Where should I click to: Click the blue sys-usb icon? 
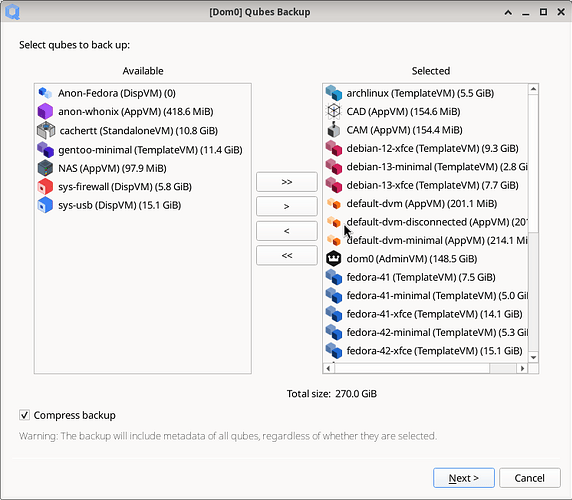(45, 205)
